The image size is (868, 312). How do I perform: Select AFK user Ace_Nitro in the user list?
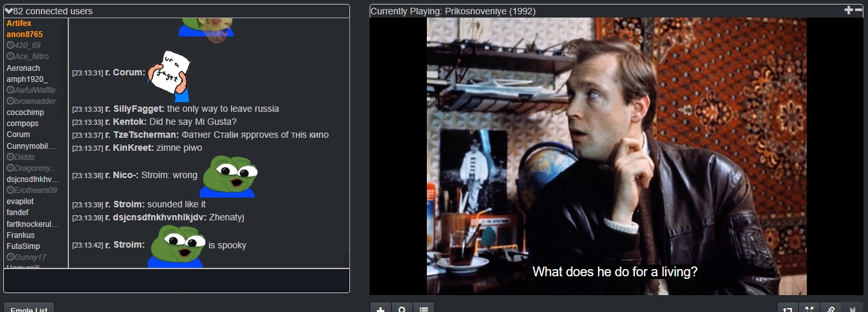pyautogui.click(x=27, y=57)
